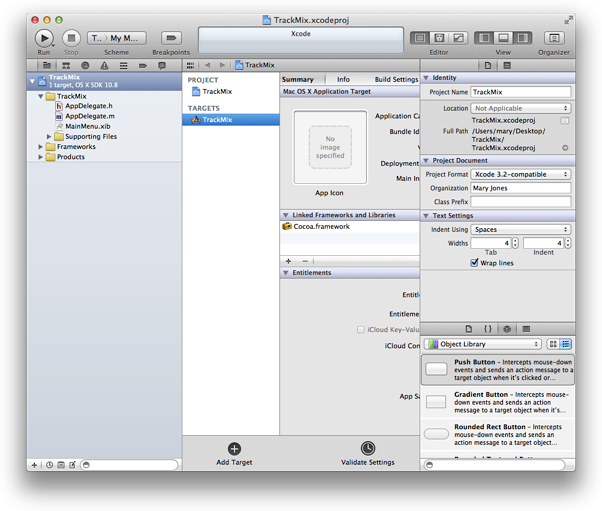Screen dimensions: 602x511
Task: Collapse the Entitlements section
Action: click(285, 273)
